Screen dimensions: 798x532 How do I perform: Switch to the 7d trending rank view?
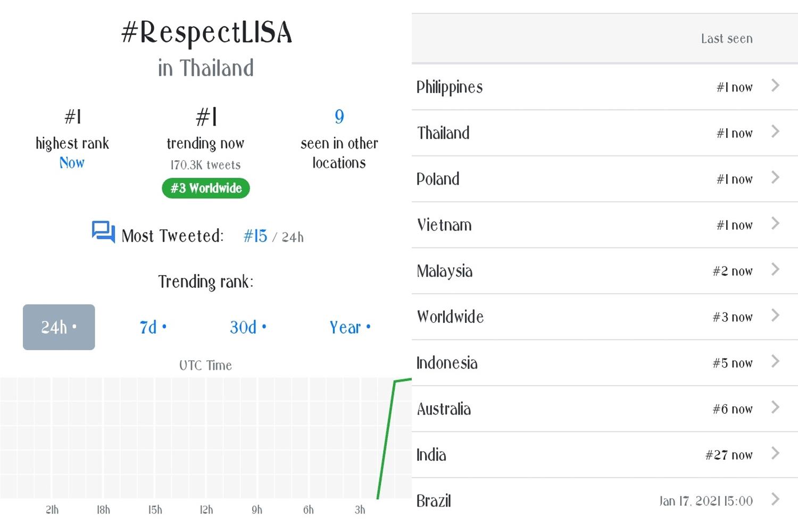click(153, 327)
